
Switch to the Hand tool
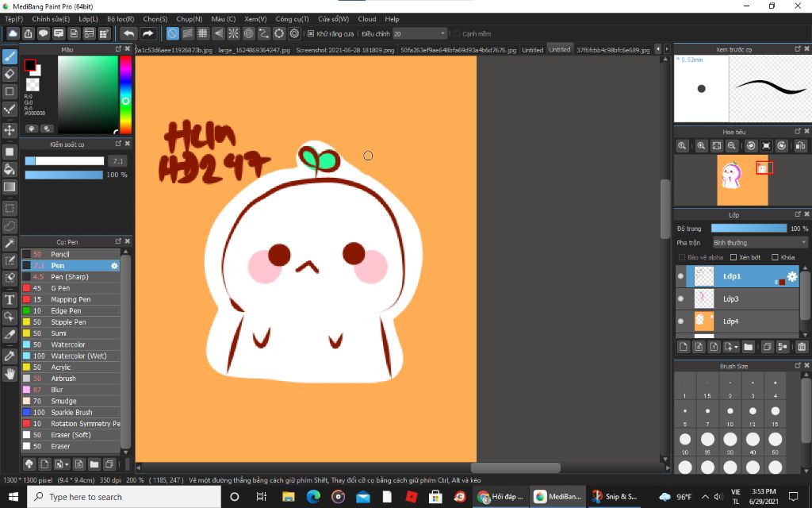click(x=10, y=373)
